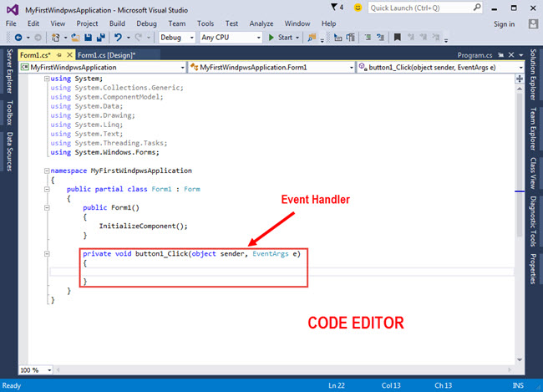The height and width of the screenshot is (392, 543).
Task: Click the search magnifier in Quick Launch
Action: 477,8
